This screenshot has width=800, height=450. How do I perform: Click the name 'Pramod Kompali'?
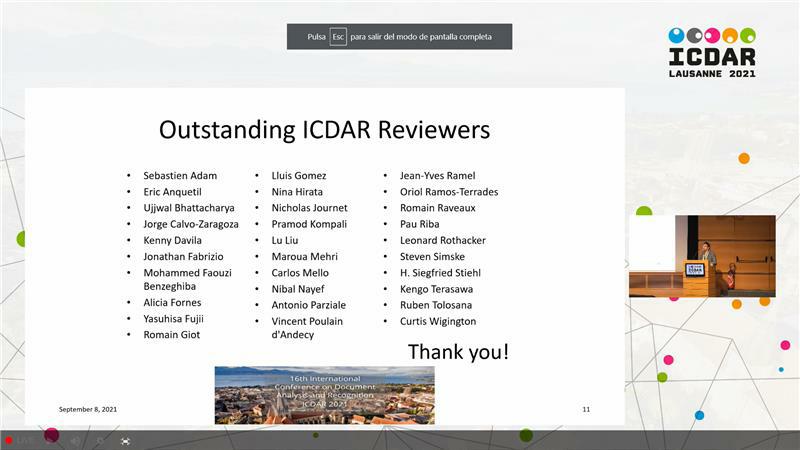tap(309, 224)
